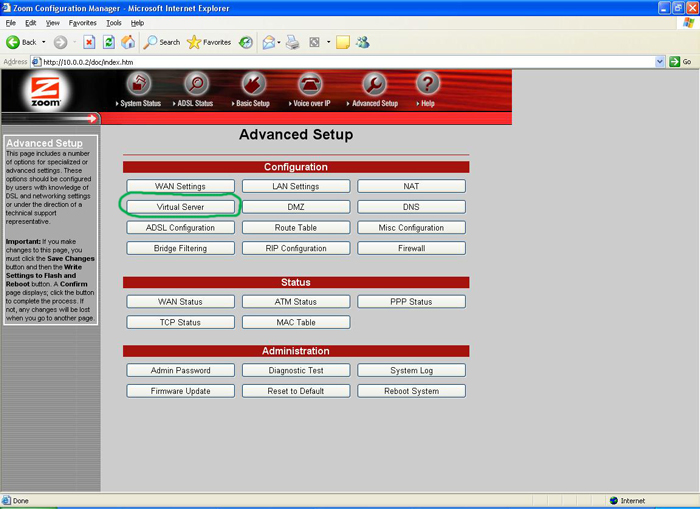Expand the address bar dropdown arrow
This screenshot has height=509, width=700.
(x=660, y=62)
